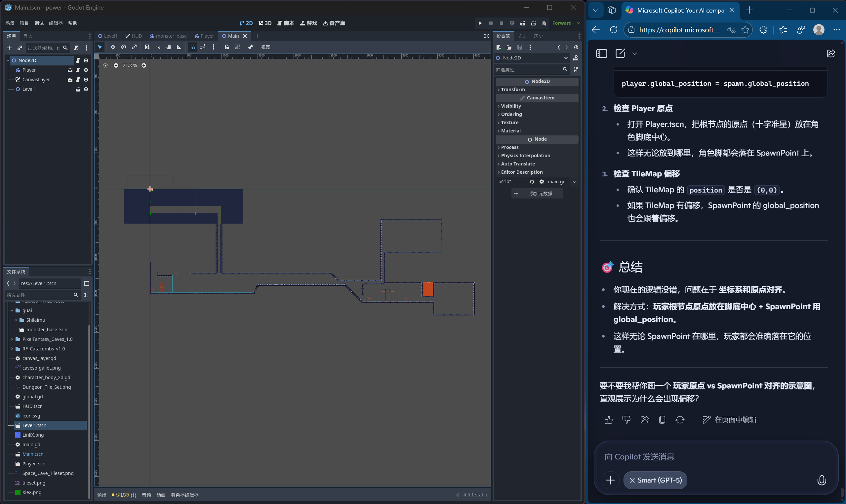Viewport: 846px width, 504px height.
Task: Click the Smart (GPT-5) mode button
Action: coord(655,480)
